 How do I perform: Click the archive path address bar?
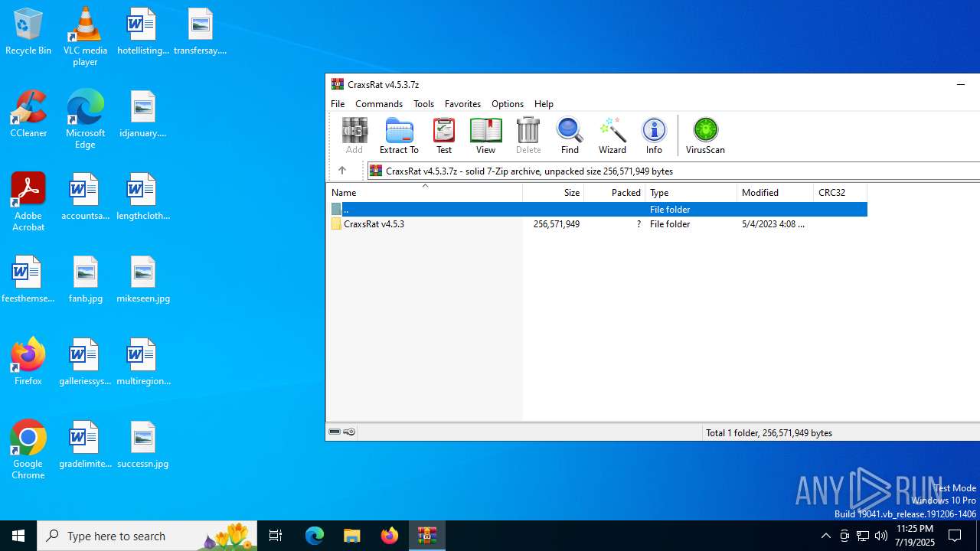[x=674, y=171]
